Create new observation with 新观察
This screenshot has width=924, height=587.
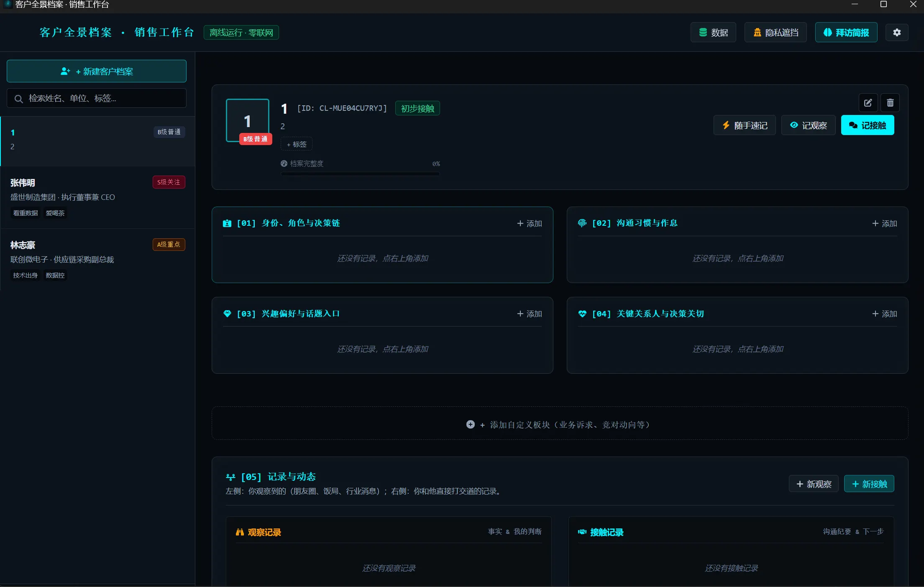click(x=814, y=484)
